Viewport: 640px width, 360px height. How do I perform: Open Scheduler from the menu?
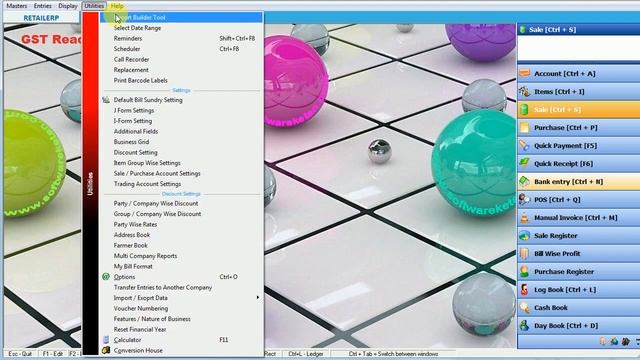127,49
